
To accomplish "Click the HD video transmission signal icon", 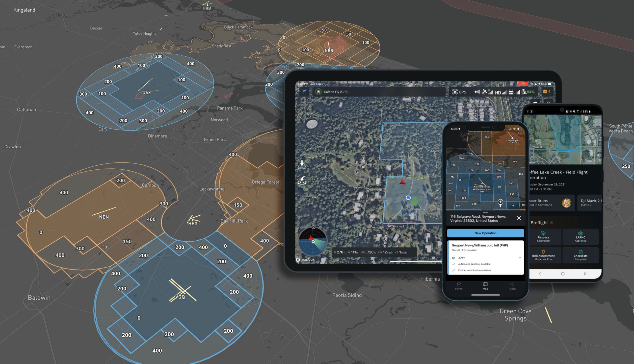I will pyautogui.click(x=502, y=92).
